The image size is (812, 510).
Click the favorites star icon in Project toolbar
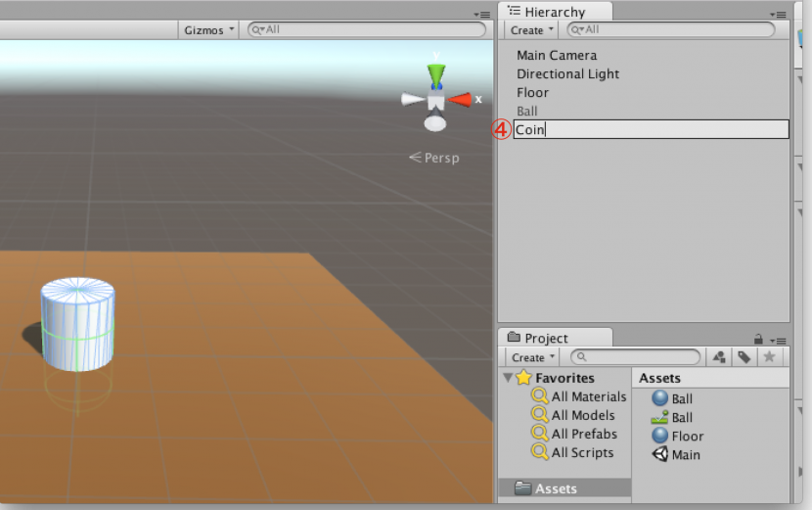coord(769,357)
